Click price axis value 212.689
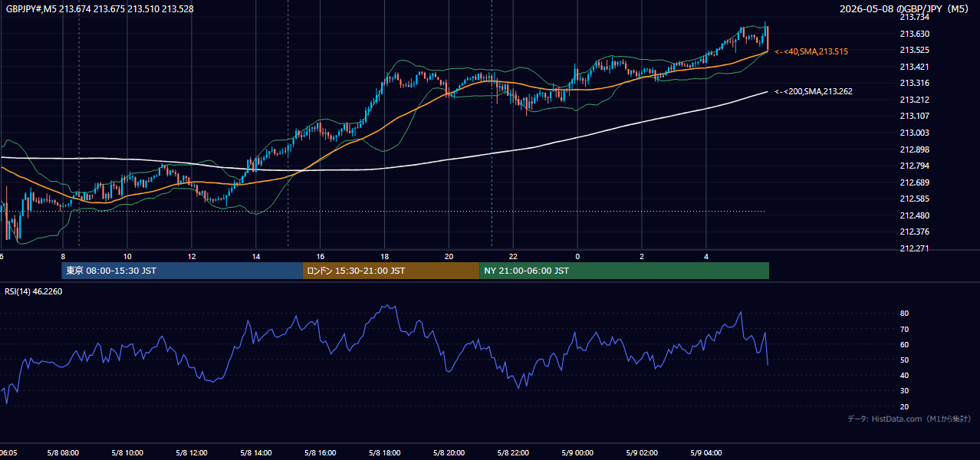The image size is (980, 460). (914, 182)
